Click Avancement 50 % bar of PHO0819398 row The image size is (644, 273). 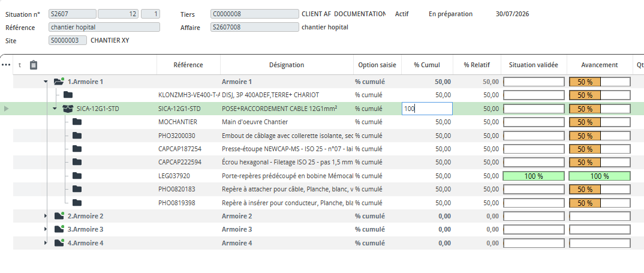coord(600,203)
